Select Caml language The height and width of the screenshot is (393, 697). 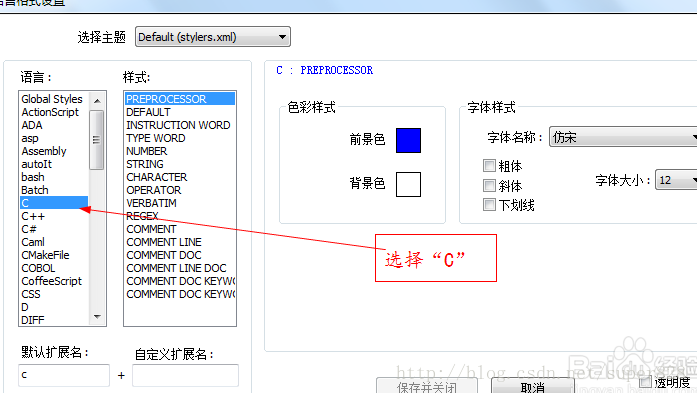[33, 242]
